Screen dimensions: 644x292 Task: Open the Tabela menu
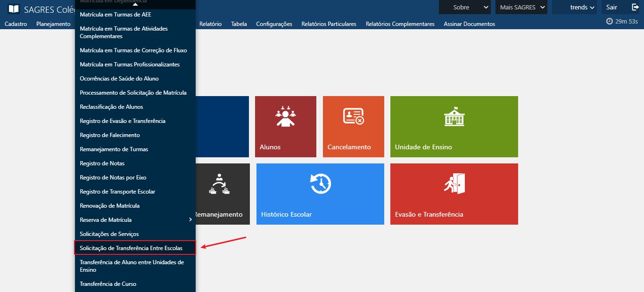click(239, 24)
